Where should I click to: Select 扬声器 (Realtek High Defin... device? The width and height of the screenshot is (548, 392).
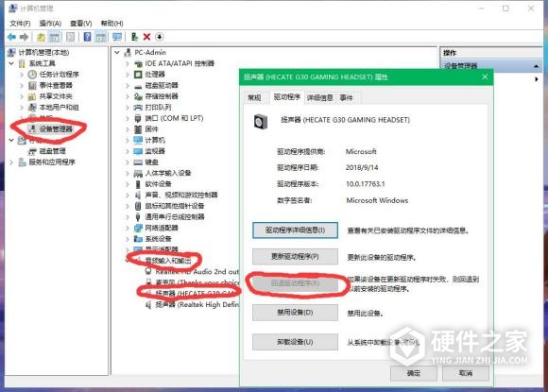197,305
